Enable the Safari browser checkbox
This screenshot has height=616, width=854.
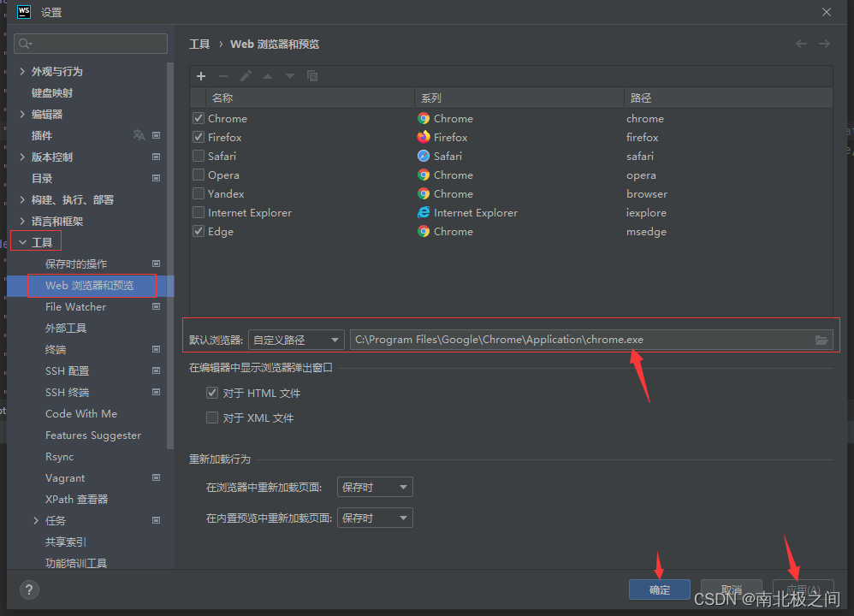[199, 156]
